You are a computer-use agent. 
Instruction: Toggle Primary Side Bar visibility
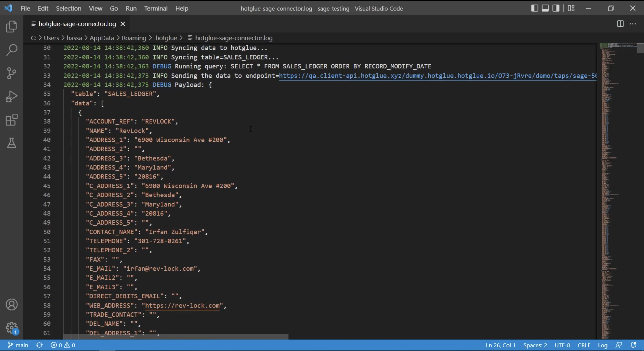click(x=535, y=8)
